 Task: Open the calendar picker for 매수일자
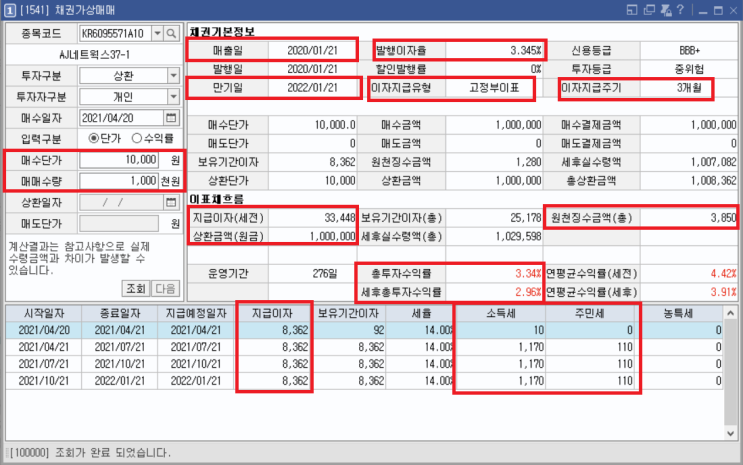[x=171, y=118]
